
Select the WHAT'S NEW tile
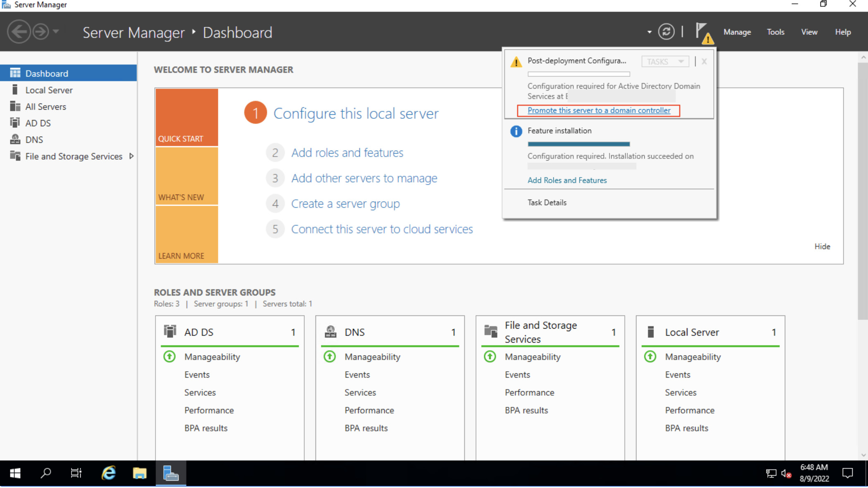tap(187, 176)
